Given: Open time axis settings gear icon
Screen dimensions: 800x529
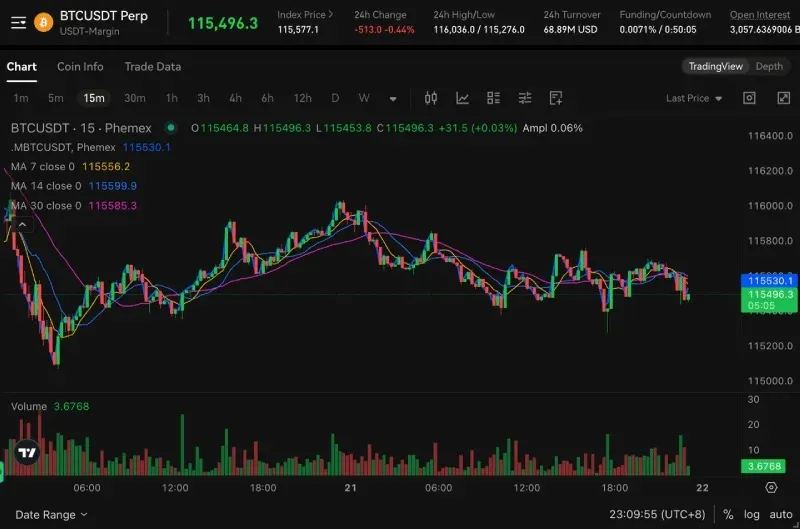Looking at the screenshot, I should 771,488.
